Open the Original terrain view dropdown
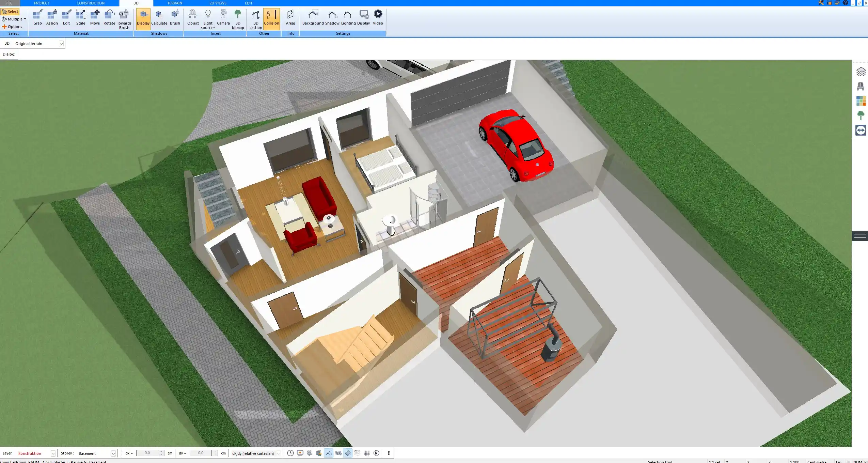This screenshot has height=463, width=868. (61, 43)
